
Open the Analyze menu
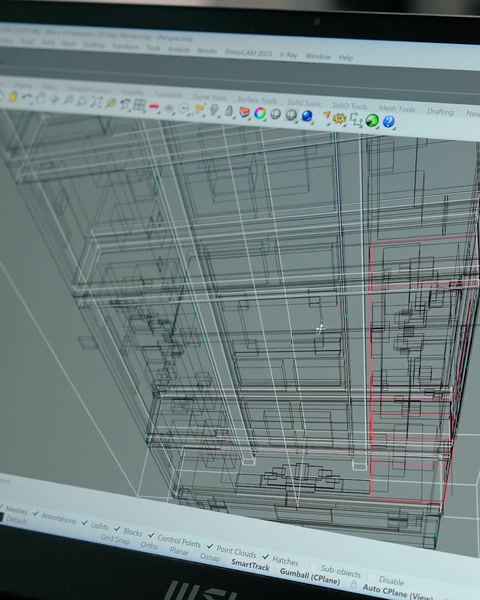click(x=179, y=49)
